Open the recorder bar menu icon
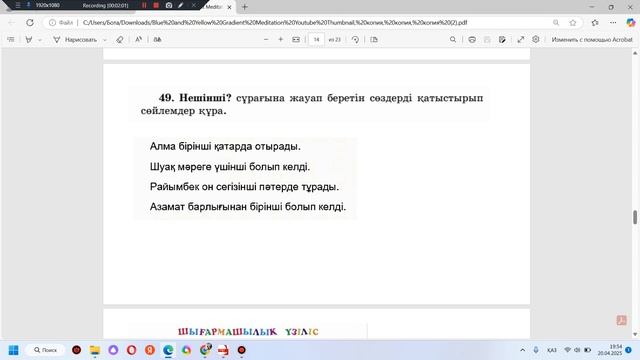The width and height of the screenshot is (640, 360). tap(18, 5)
